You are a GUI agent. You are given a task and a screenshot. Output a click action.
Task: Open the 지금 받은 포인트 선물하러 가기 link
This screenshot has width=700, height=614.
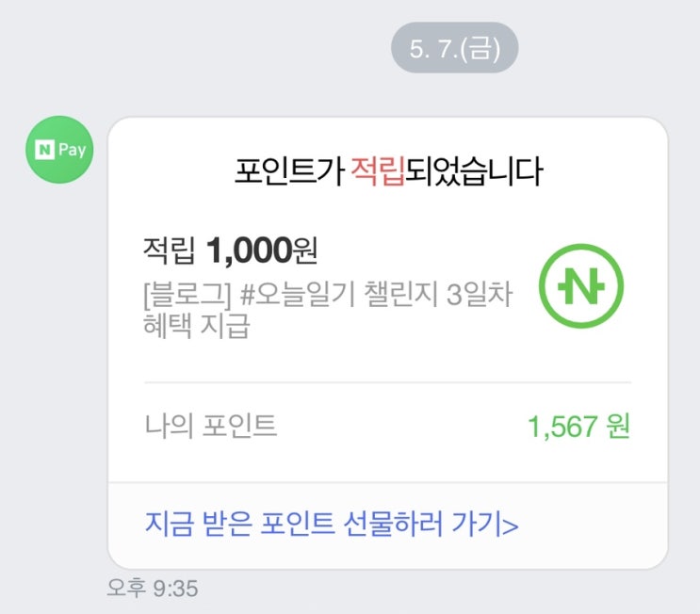[x=331, y=525]
